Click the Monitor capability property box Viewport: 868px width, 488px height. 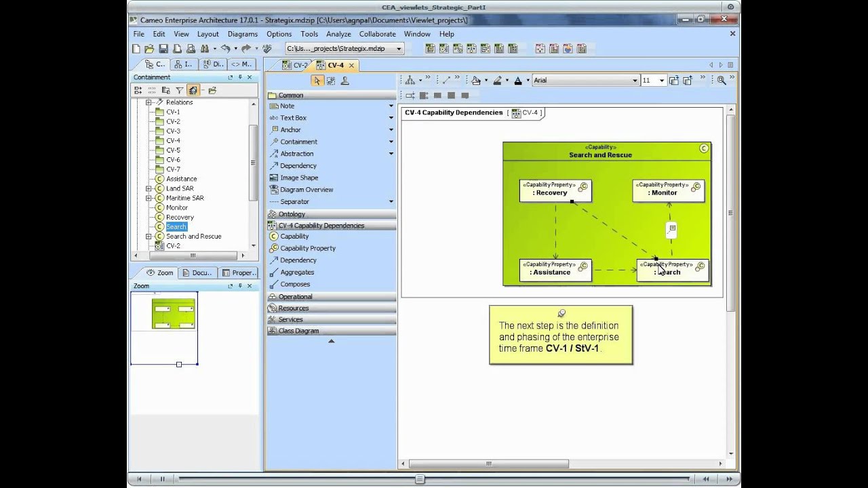(668, 190)
